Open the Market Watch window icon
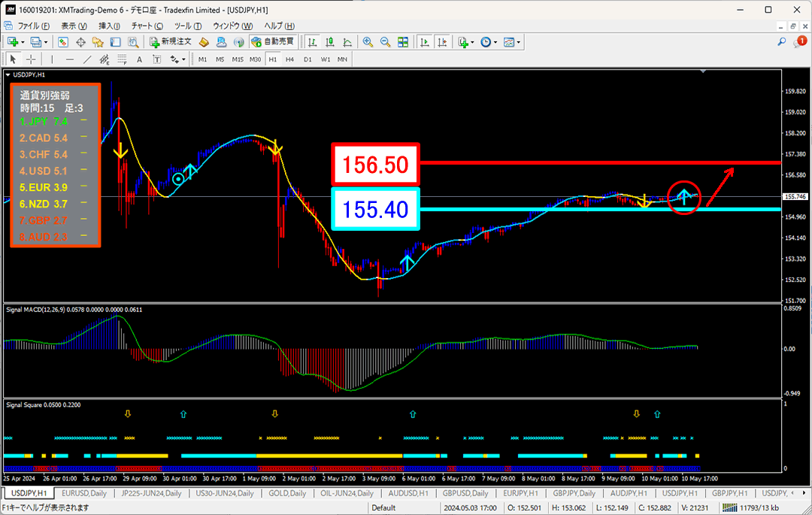This screenshot has width=812, height=515. coord(63,42)
